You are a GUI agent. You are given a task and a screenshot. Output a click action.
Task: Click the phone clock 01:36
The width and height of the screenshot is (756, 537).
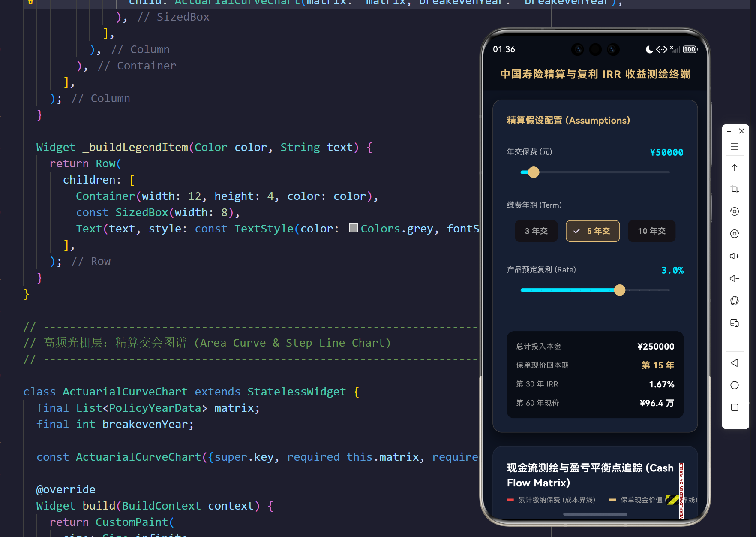(504, 49)
